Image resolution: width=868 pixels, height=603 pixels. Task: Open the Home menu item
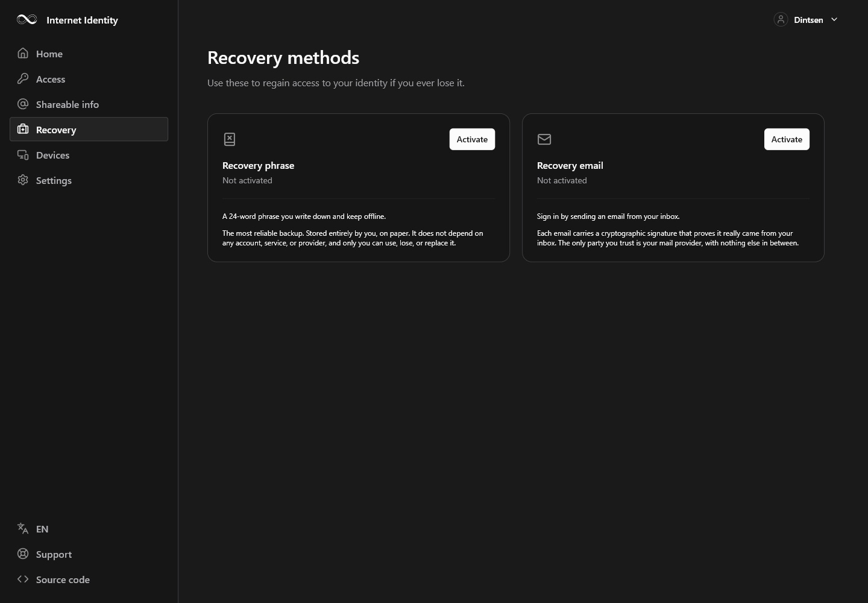click(x=89, y=54)
